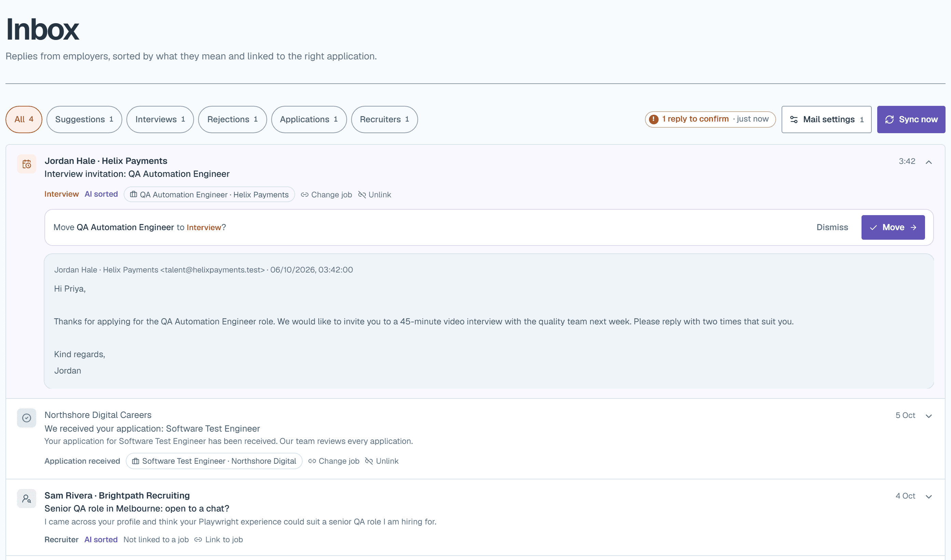This screenshot has width=951, height=560.
Task: Click the Application received label
Action: [x=82, y=461]
